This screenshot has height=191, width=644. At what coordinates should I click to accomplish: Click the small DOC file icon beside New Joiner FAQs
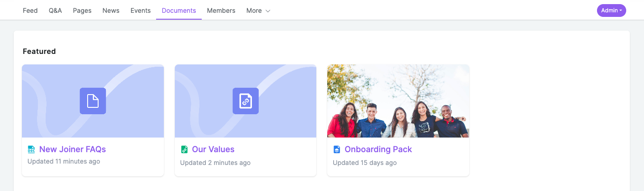coord(31,149)
